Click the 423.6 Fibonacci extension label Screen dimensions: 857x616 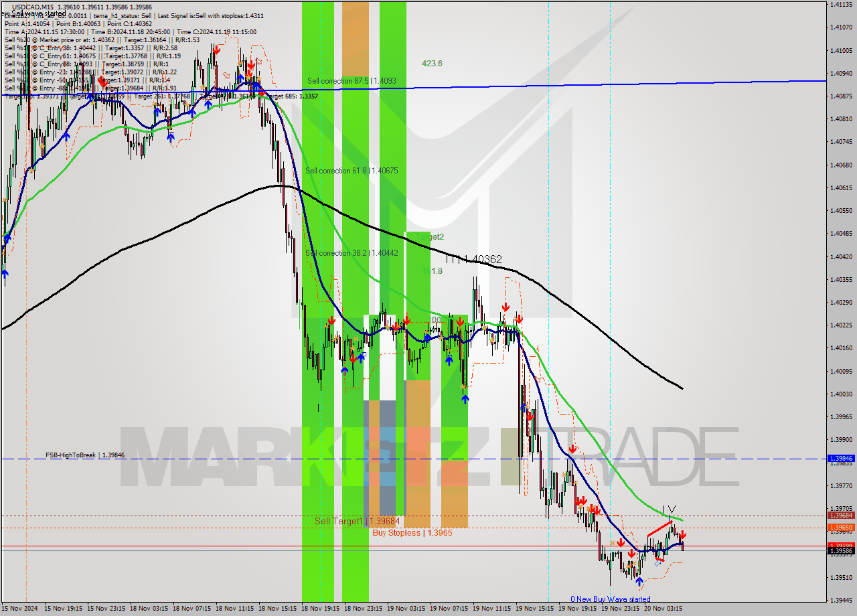pos(432,64)
